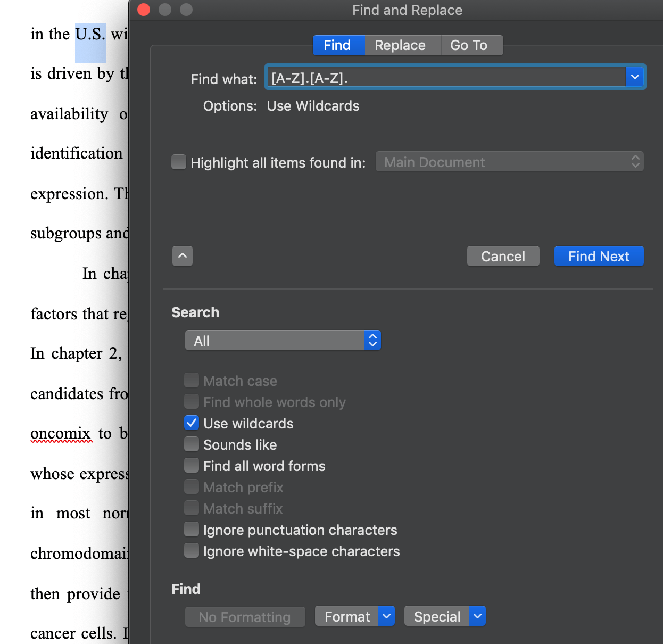Open the Format dropdown arrow

click(x=387, y=616)
